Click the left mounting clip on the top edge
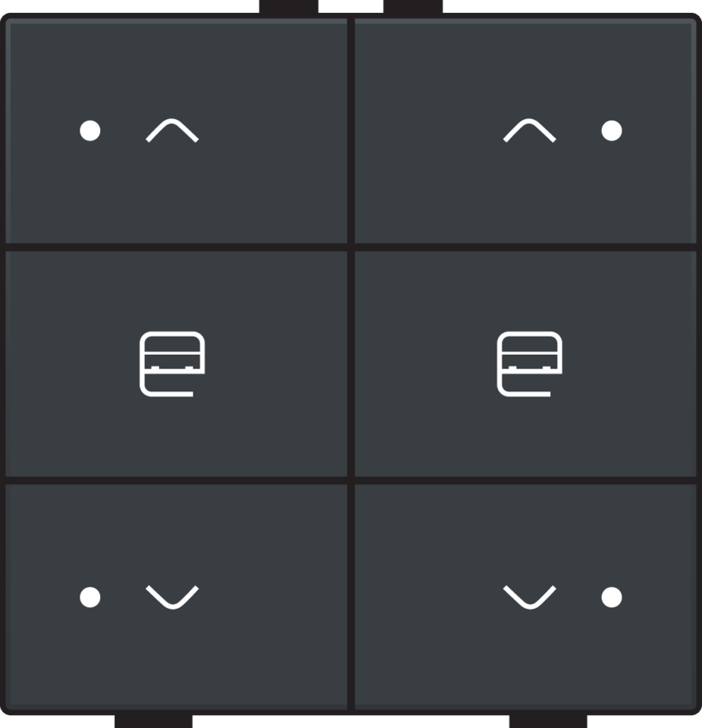 289,7
